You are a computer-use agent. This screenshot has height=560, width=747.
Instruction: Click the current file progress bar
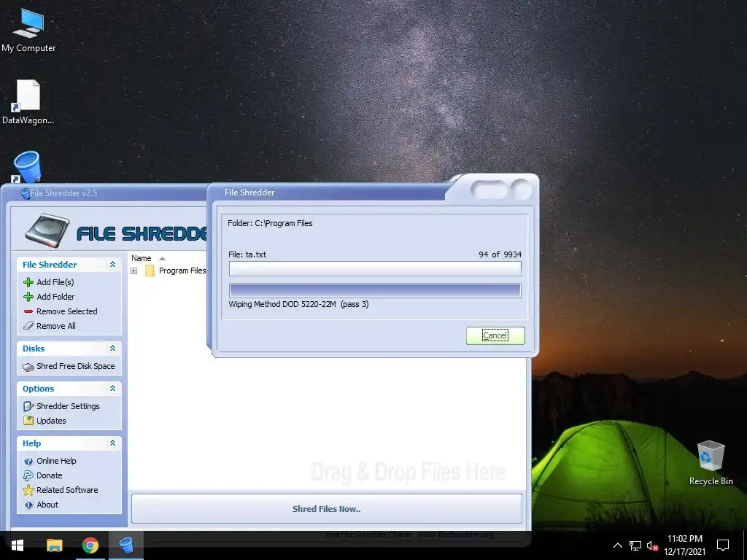pos(375,268)
